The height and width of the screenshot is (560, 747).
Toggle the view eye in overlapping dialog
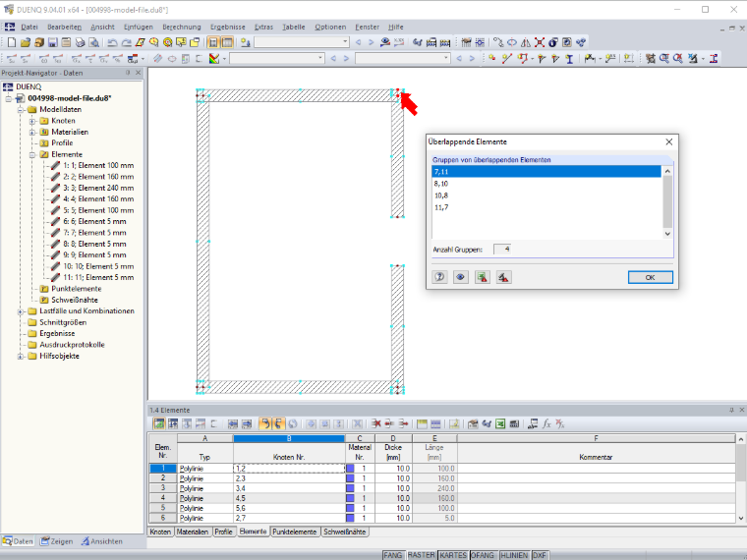pyautogui.click(x=461, y=277)
